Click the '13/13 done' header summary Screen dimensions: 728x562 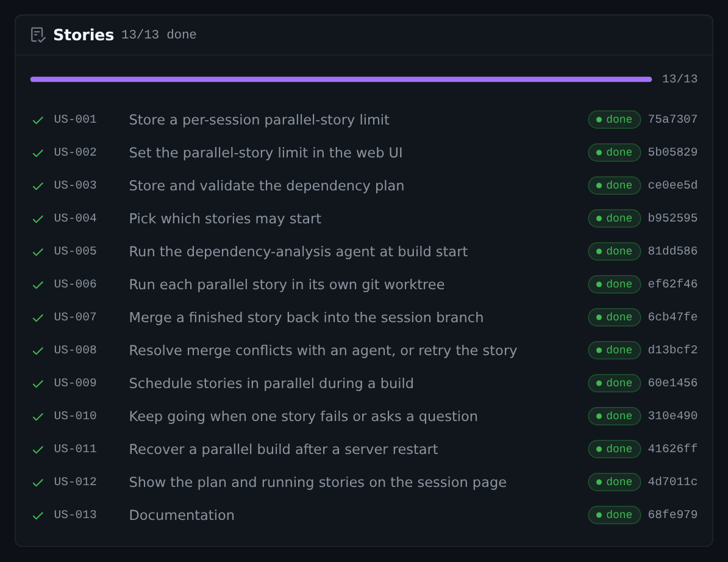click(x=159, y=35)
